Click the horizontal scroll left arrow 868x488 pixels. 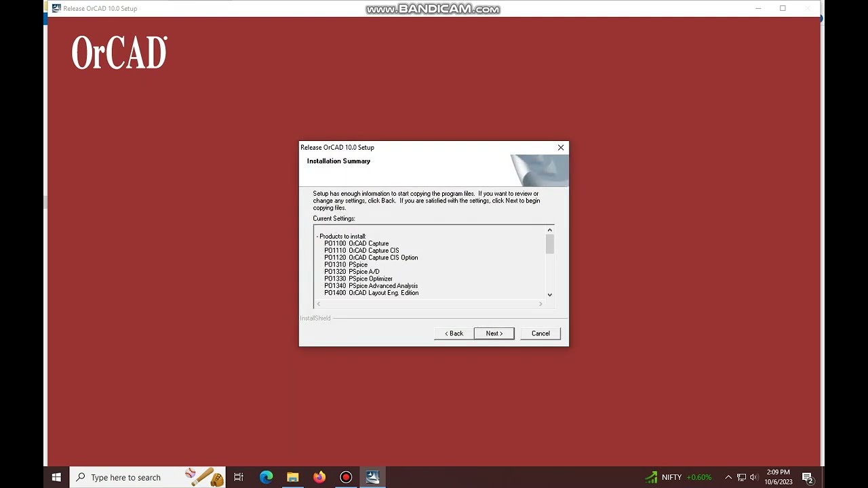pos(319,304)
